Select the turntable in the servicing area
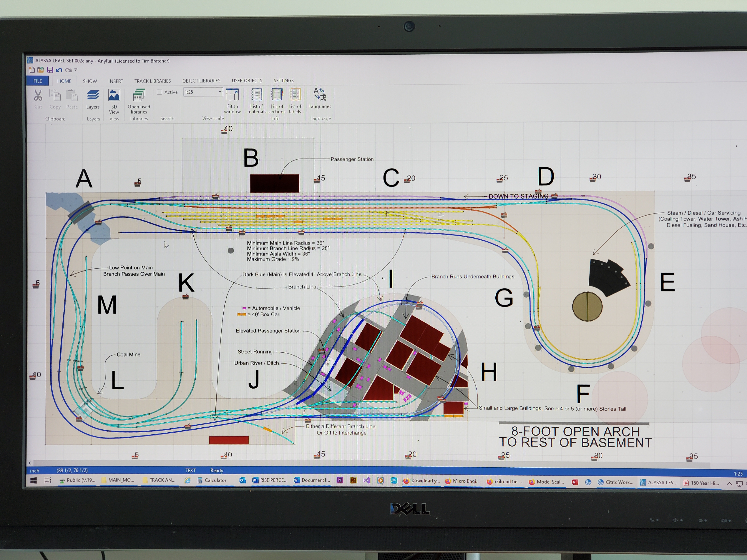This screenshot has width=747, height=560. pyautogui.click(x=587, y=306)
